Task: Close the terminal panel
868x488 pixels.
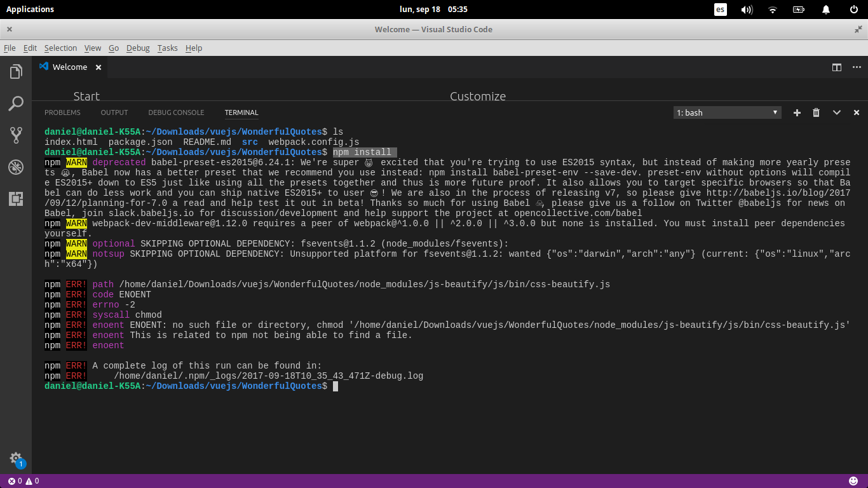Action: coord(857,112)
